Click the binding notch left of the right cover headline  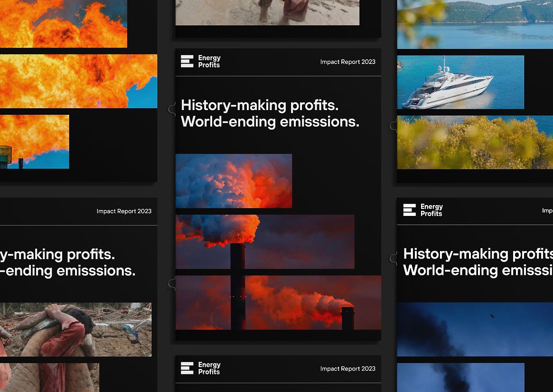click(x=394, y=258)
